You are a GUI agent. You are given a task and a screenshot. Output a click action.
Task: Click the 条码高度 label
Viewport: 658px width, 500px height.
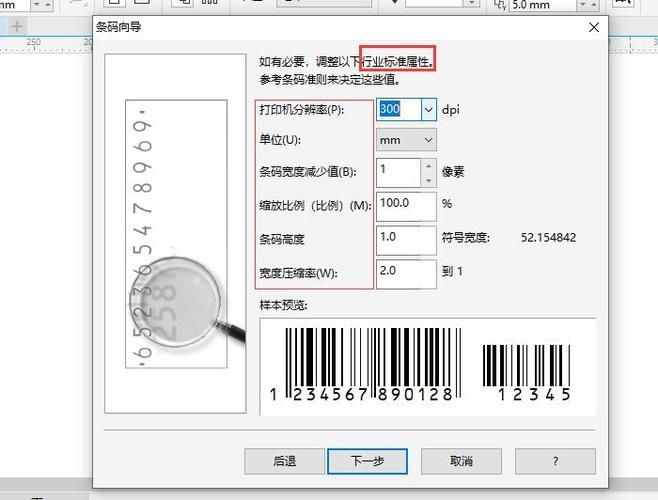tap(282, 240)
